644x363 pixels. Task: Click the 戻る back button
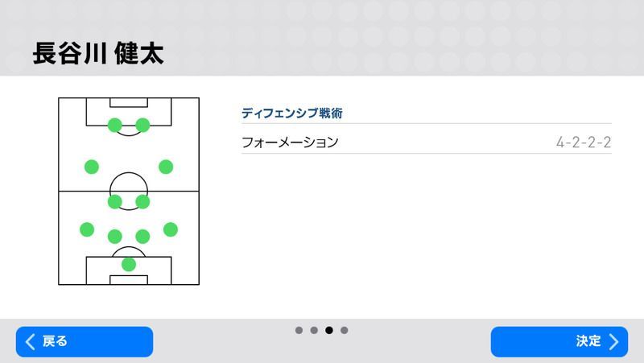point(84,341)
